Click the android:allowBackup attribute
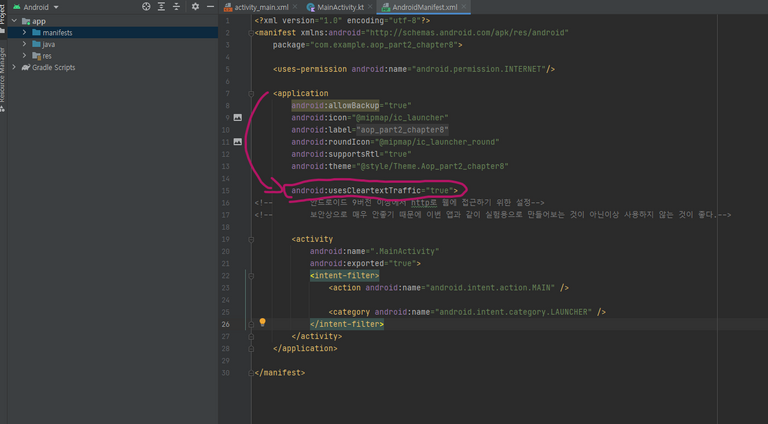Viewport: 768px width, 424px height. [336, 105]
